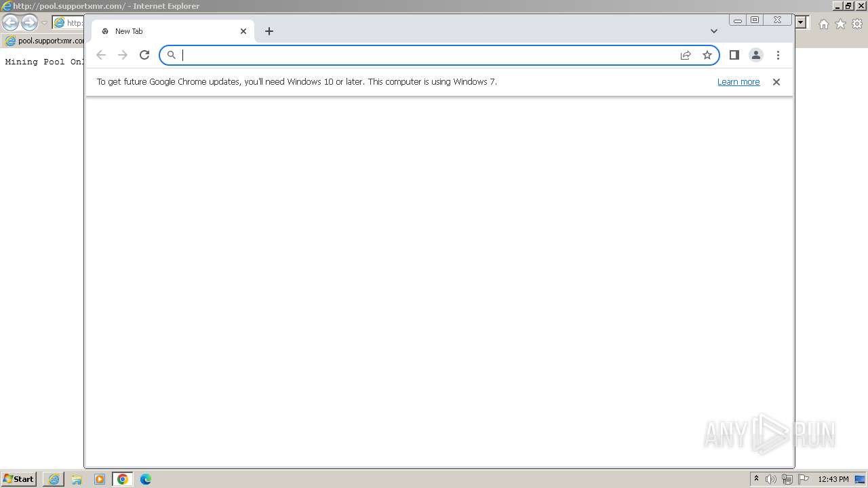Share this page using omnibox share icon
The height and width of the screenshot is (488, 868).
coord(686,55)
